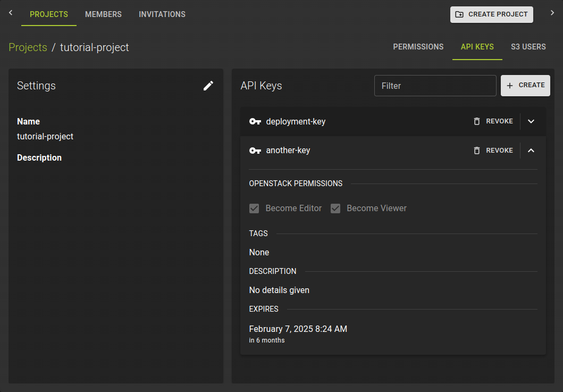
Task: Click the EXPIRES section heading
Action: click(x=264, y=309)
